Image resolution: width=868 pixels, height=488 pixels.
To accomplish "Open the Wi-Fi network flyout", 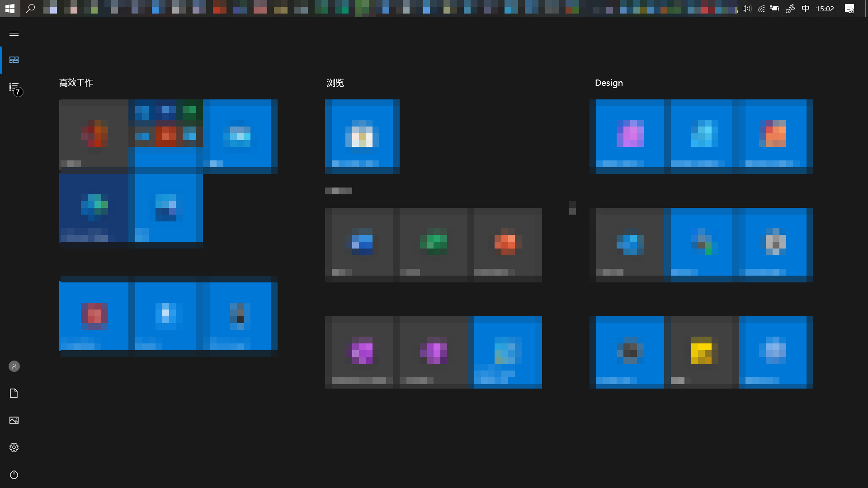I will click(x=761, y=9).
